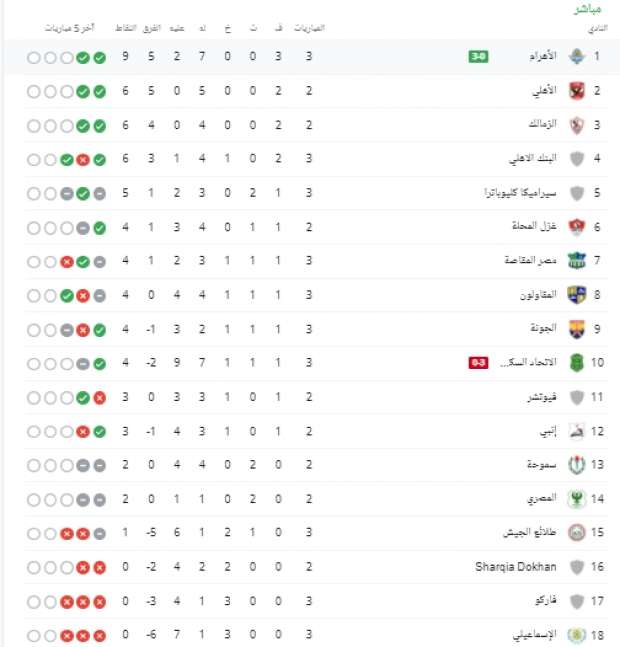Click the rank 1 team's blue crest
Screen dimensions: 620x647
pyautogui.click(x=577, y=57)
